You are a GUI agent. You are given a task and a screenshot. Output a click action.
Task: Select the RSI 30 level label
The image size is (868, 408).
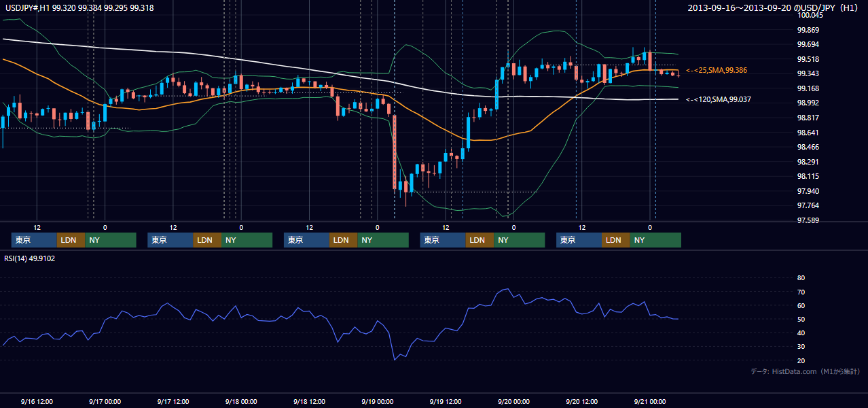pyautogui.click(x=801, y=346)
